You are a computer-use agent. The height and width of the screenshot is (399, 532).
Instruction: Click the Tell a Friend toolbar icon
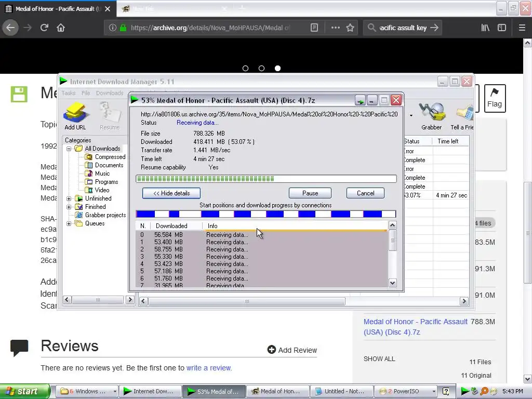point(462,116)
